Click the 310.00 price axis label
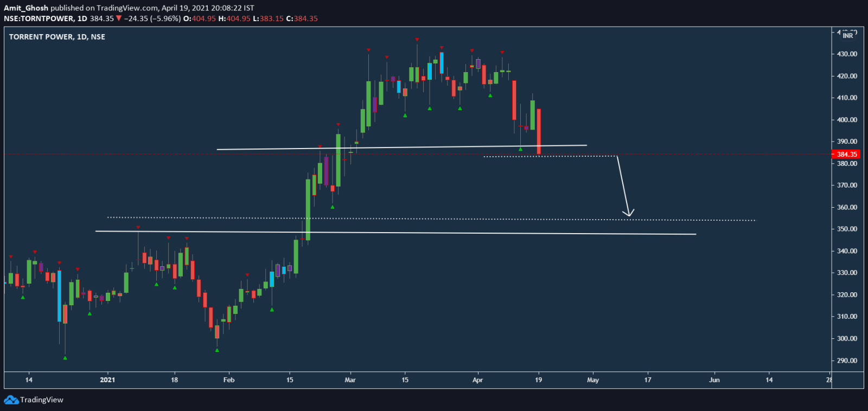Screen dimensions: 868x411 (847, 317)
